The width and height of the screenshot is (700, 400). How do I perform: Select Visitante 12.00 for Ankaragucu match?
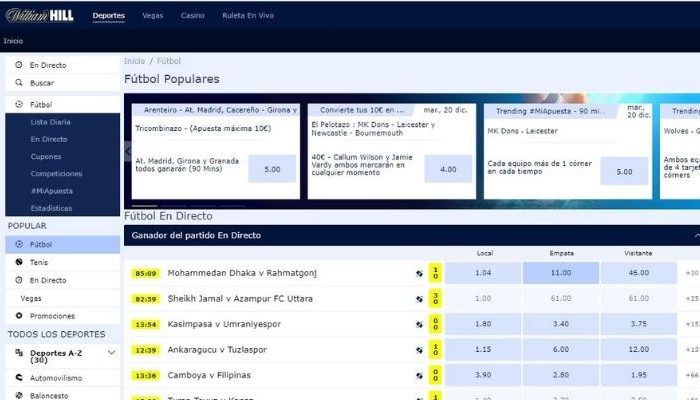coord(638,349)
